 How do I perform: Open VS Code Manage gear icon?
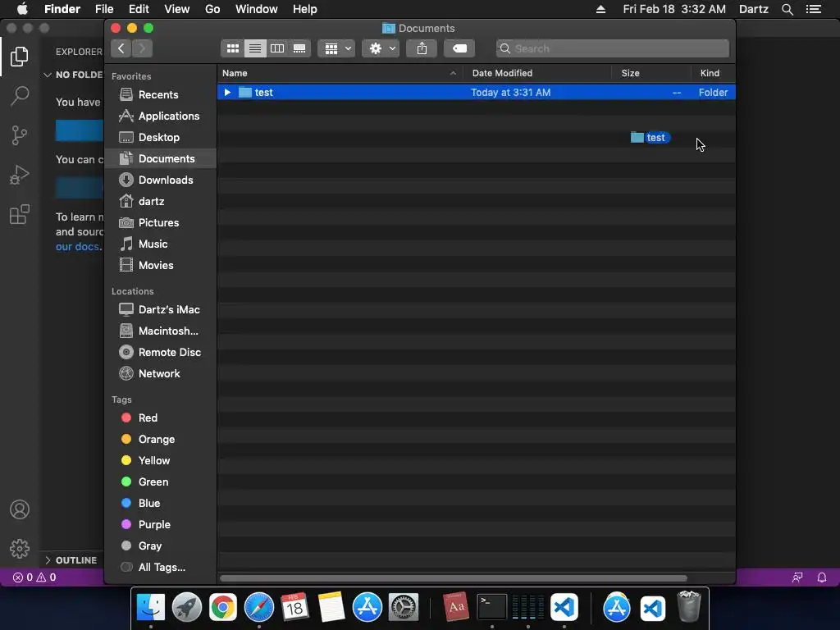[x=20, y=549]
